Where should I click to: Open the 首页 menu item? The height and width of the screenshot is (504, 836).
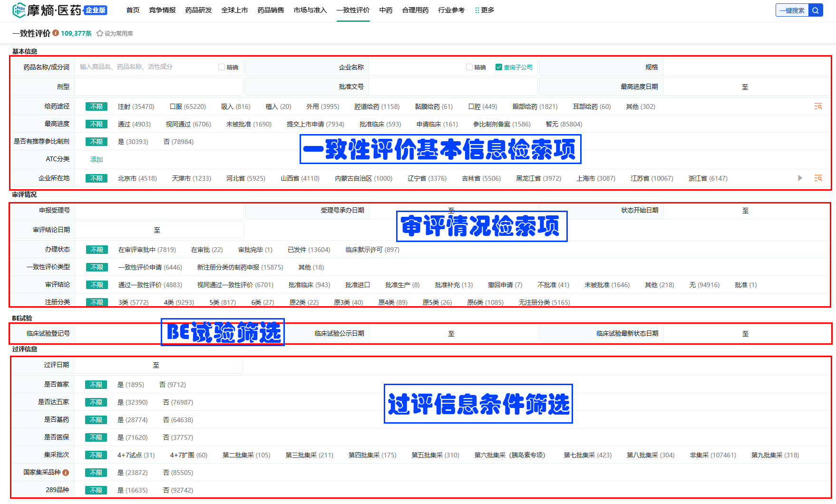[x=133, y=10]
